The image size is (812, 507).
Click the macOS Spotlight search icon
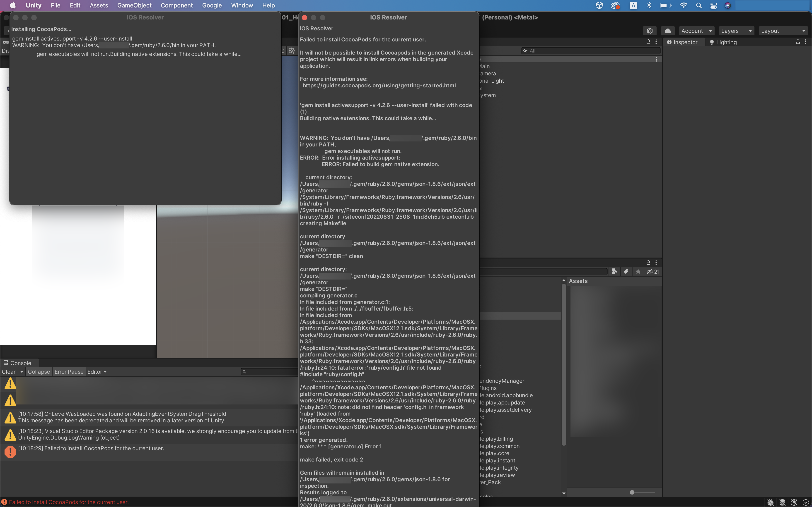tap(699, 5)
